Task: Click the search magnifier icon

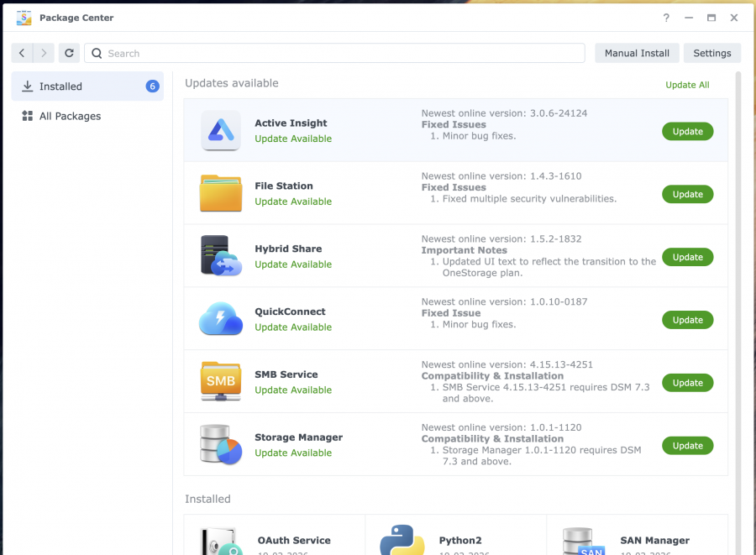Action: click(97, 54)
